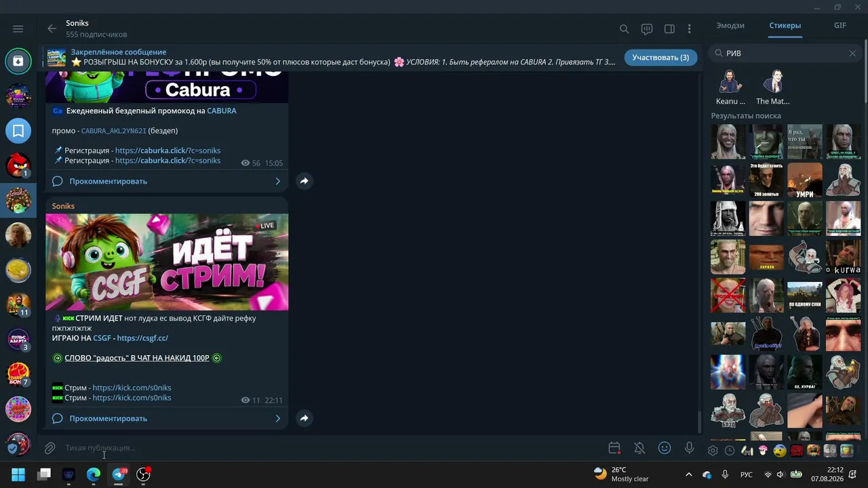Switch to the GIF tab
This screenshot has height=488, width=868.
tap(840, 25)
